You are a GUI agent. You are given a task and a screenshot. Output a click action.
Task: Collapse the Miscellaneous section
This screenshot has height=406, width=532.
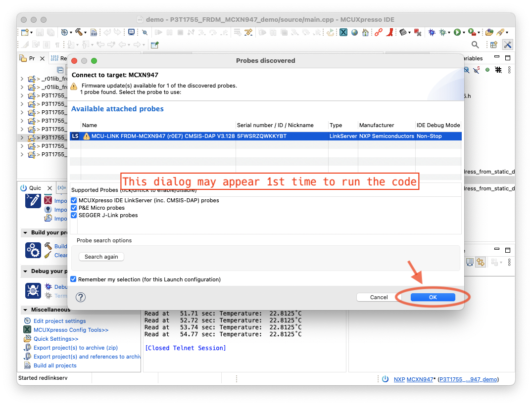25,310
